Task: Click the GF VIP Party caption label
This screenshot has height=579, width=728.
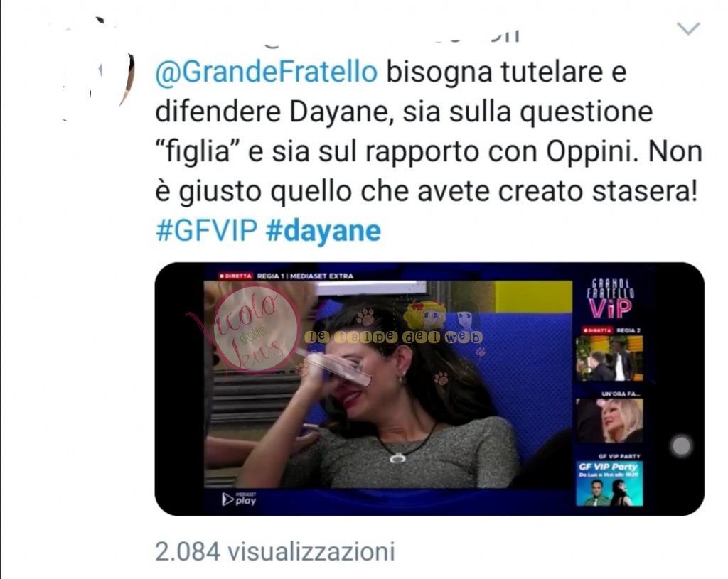Action: pyautogui.click(x=619, y=456)
